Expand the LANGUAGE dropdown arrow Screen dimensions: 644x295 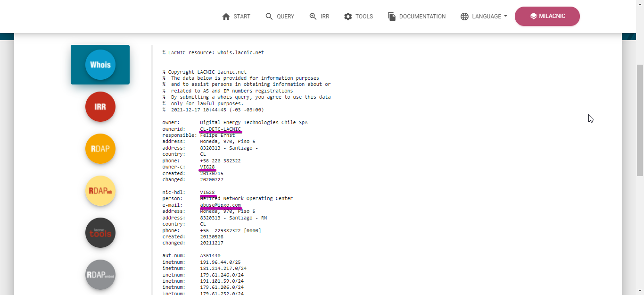pyautogui.click(x=505, y=17)
